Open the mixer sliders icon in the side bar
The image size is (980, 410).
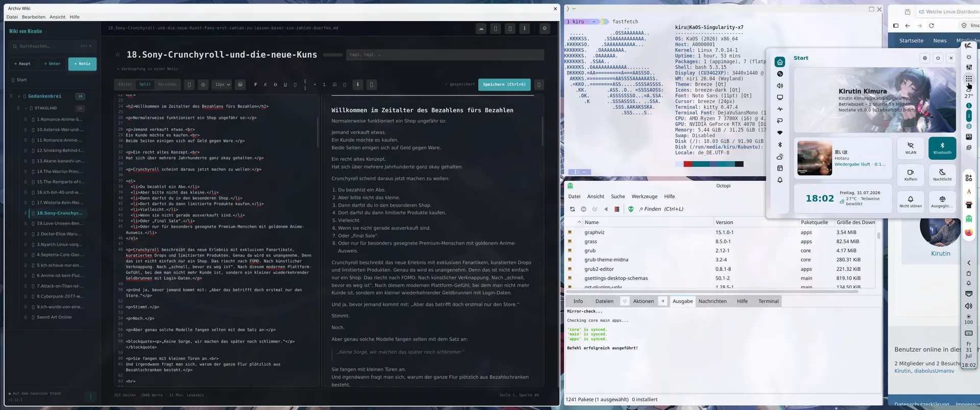(x=969, y=67)
